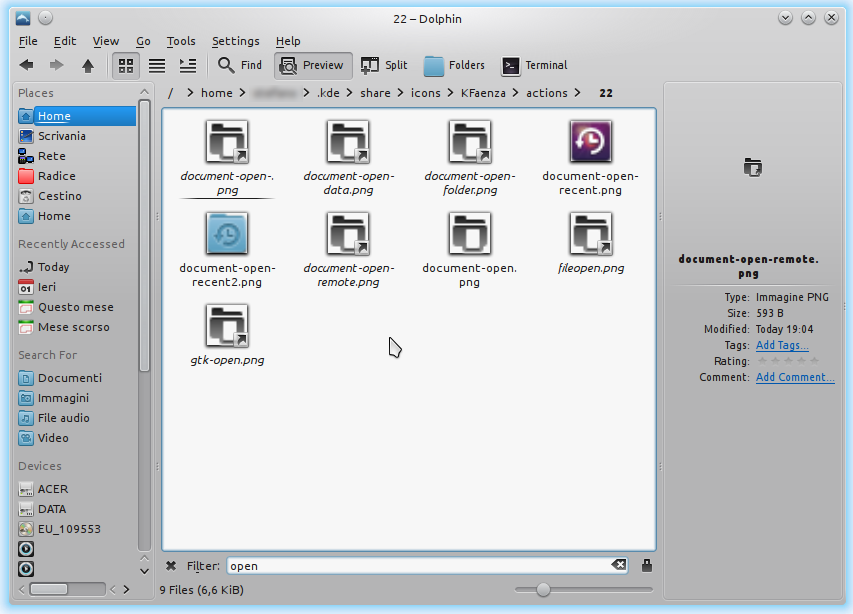Image resolution: width=853 pixels, height=614 pixels.
Task: Click the Add Tags link
Action: coord(782,345)
